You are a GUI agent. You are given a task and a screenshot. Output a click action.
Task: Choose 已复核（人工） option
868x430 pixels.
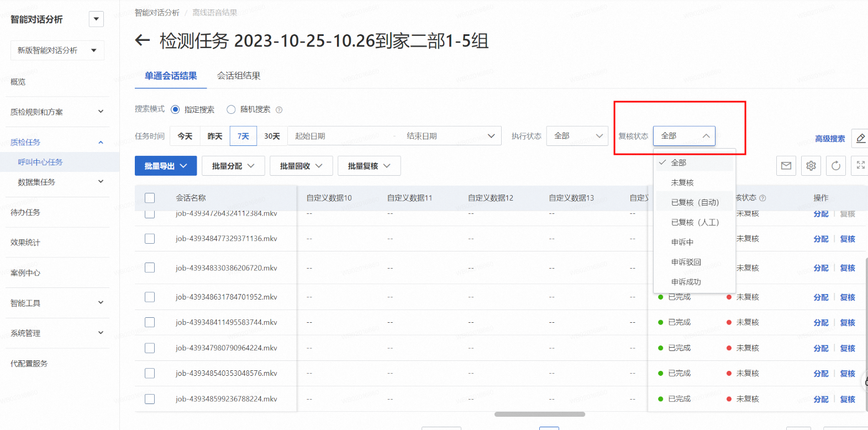(x=694, y=222)
